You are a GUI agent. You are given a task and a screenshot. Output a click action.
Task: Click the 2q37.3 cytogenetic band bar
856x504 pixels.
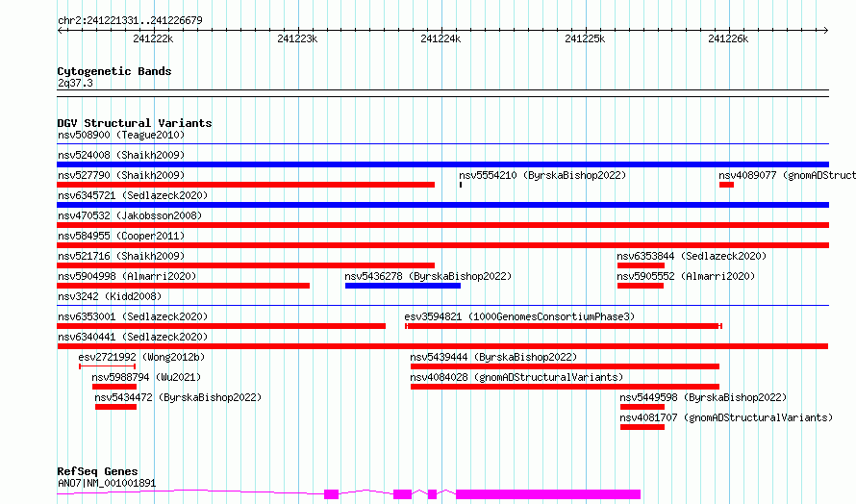click(x=442, y=93)
